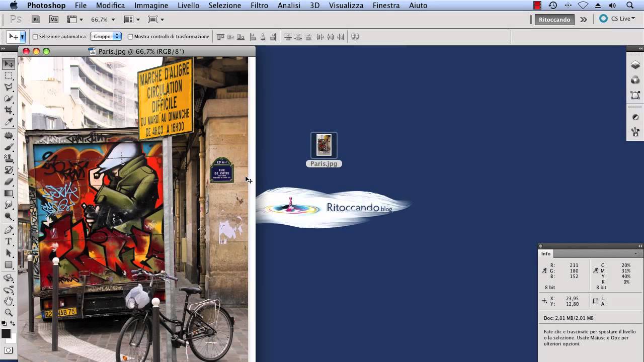Select the Type tool

pyautogui.click(x=9, y=242)
